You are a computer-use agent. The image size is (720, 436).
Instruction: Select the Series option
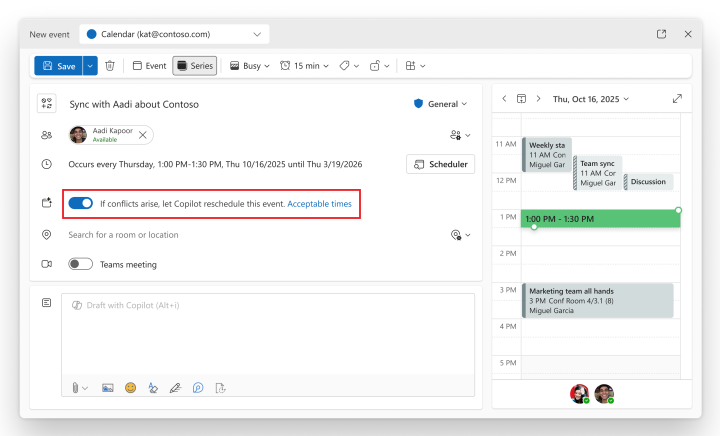195,66
